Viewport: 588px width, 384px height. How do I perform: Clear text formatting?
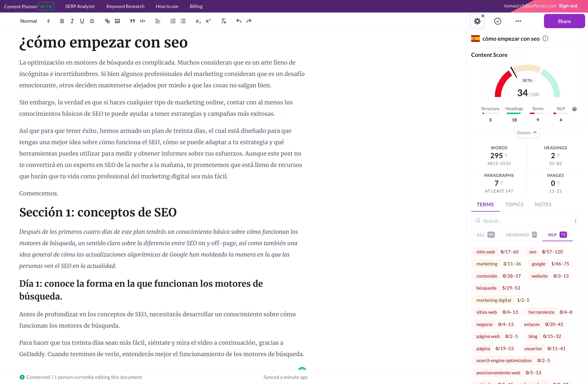223,21
